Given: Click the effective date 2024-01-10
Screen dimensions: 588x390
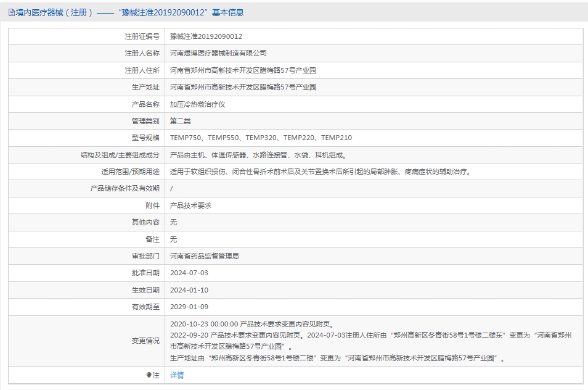Looking at the screenshot, I should [189, 290].
